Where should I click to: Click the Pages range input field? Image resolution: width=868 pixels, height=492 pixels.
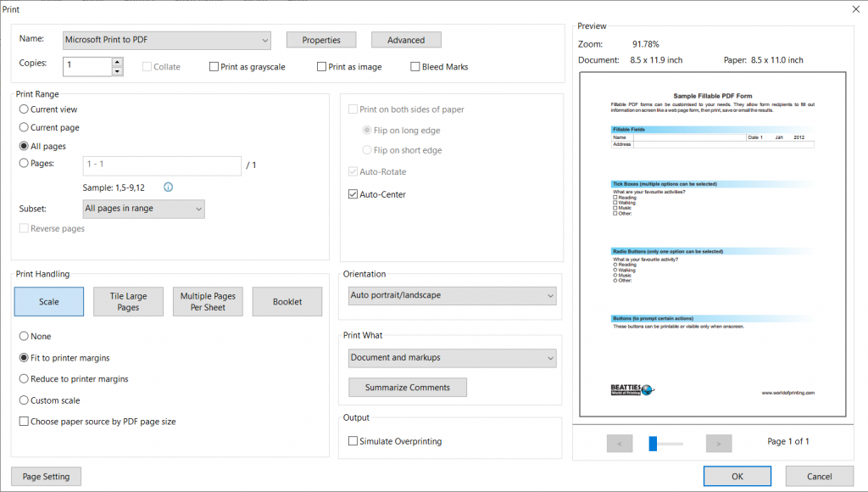[x=162, y=165]
